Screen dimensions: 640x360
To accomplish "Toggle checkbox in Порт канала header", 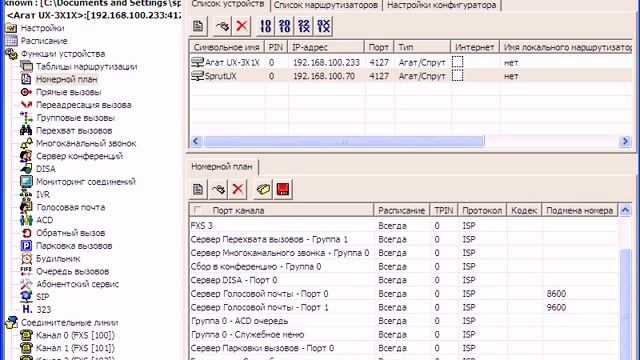I will tap(197, 210).
